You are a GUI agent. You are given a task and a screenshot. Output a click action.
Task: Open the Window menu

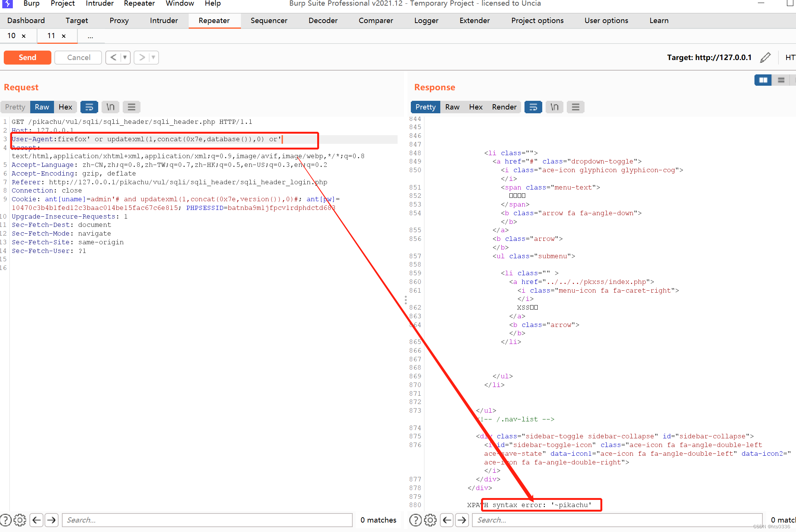click(x=179, y=4)
